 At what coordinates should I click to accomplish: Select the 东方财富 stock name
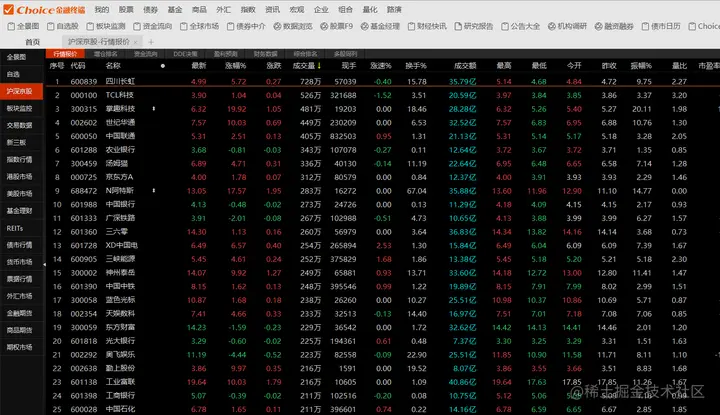(120, 327)
